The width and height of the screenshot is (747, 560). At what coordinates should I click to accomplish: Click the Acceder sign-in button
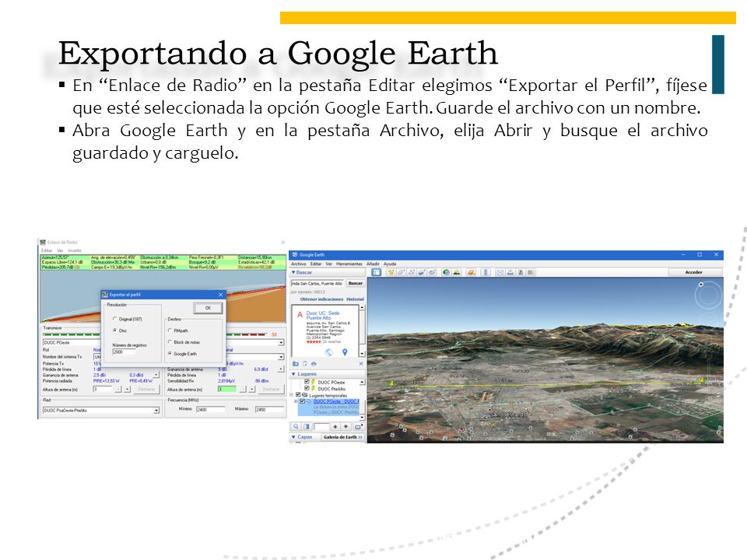693,272
